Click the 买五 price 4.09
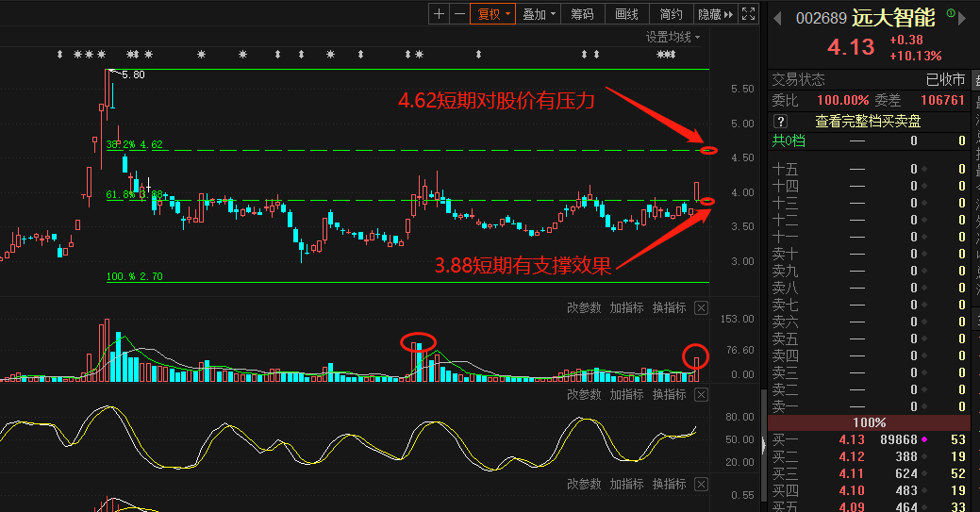This screenshot has height=512, width=980. 852,506
